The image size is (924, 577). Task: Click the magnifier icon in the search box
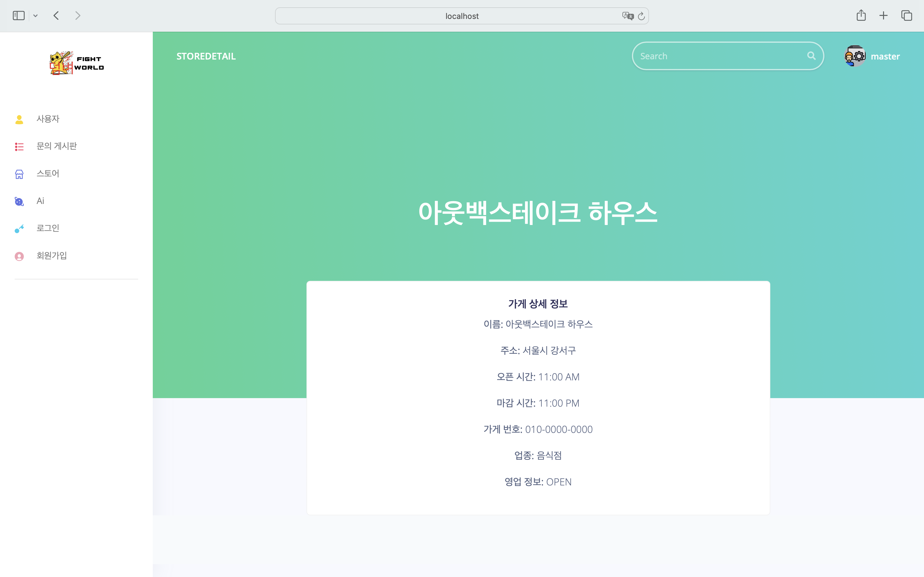pos(811,56)
